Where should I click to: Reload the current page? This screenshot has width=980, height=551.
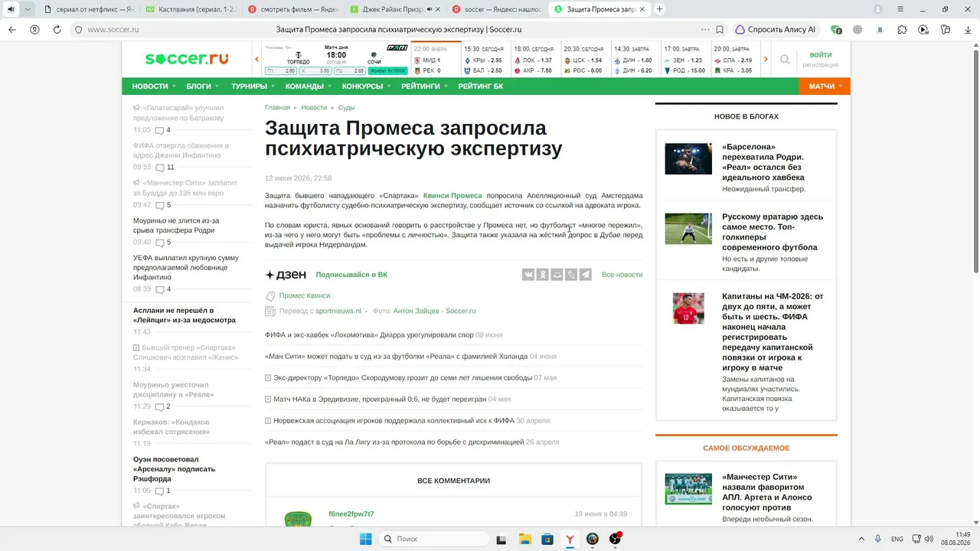coord(57,30)
